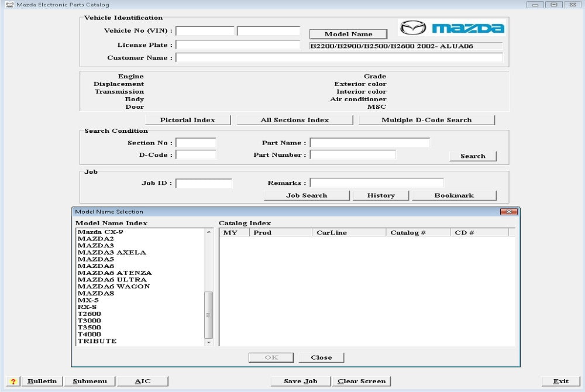Open the Pictorial Index
The width and height of the screenshot is (585, 392).
188,120
